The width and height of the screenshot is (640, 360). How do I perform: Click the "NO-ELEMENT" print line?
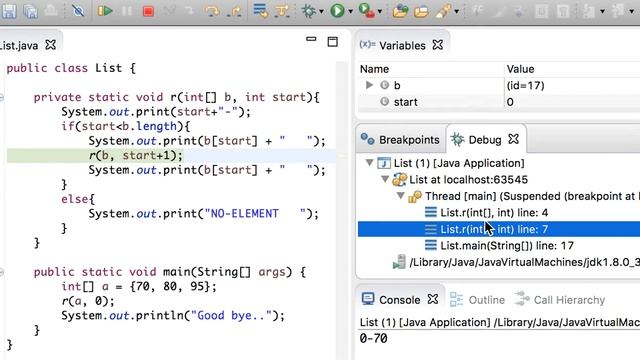[204, 214]
